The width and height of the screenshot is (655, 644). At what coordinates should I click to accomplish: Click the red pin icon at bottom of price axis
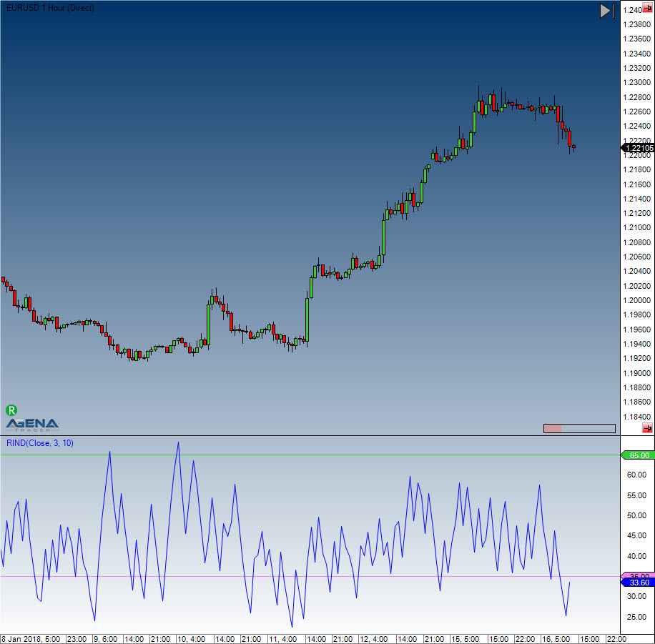pyautogui.click(x=647, y=428)
